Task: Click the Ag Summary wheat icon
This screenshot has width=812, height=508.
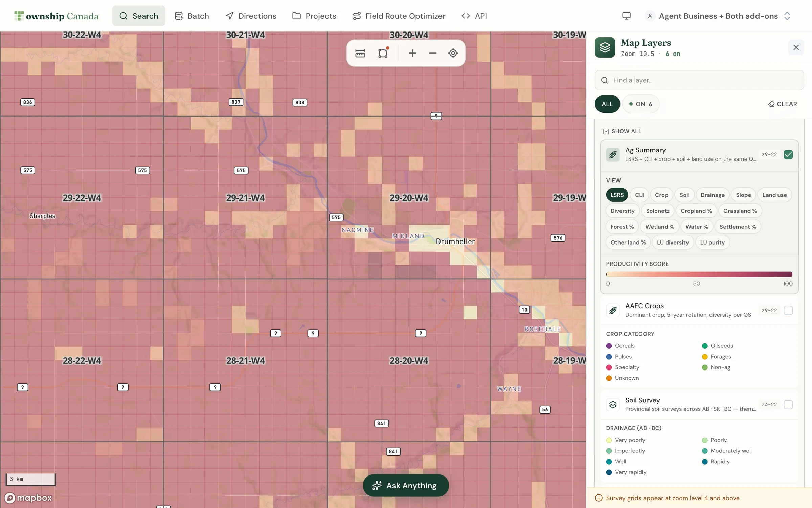Action: tap(613, 155)
